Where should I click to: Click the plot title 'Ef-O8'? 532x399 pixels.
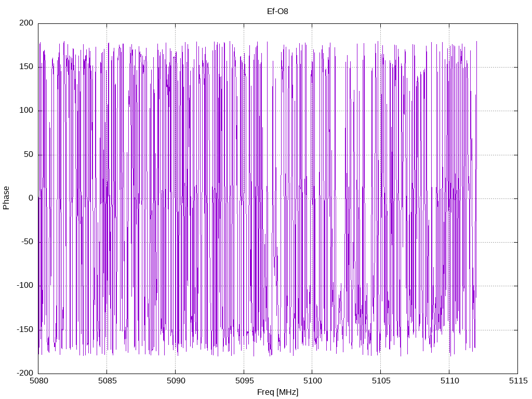277,11
